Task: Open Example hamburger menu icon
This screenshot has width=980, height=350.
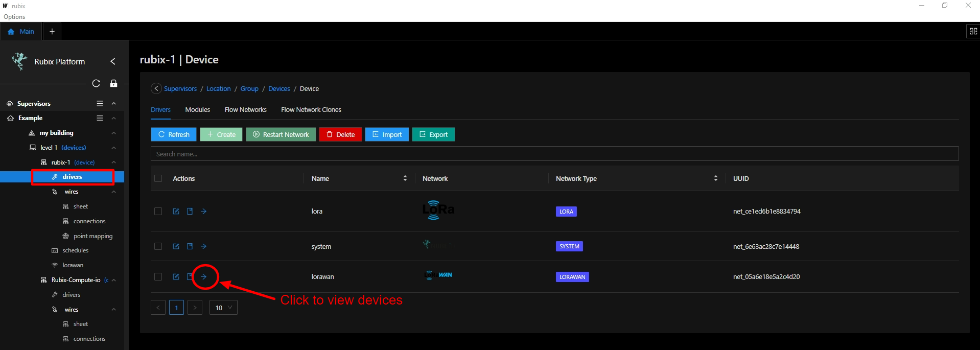Action: click(100, 118)
